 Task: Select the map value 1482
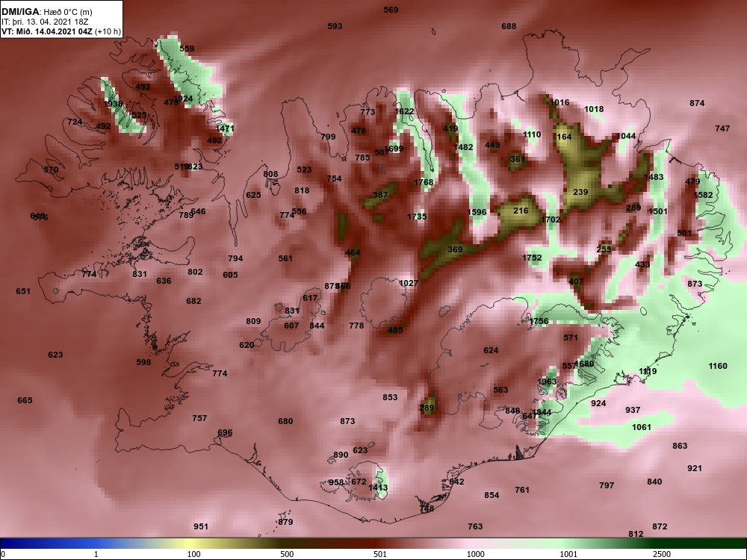click(463, 147)
